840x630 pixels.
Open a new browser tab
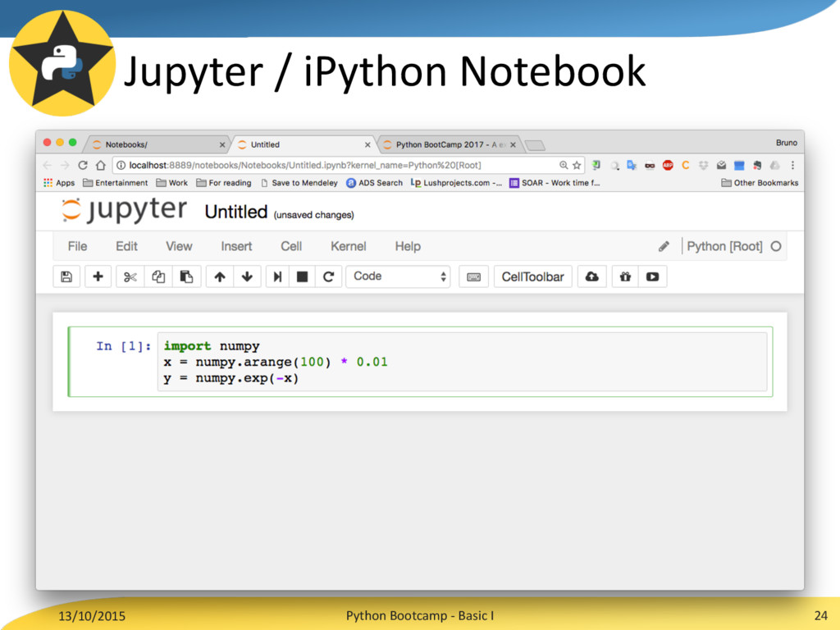pos(535,145)
